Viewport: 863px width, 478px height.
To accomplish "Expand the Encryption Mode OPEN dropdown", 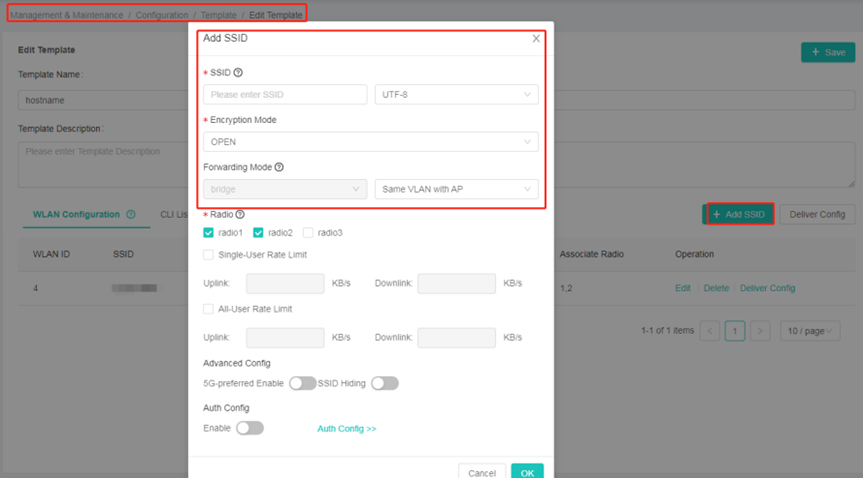I will coord(370,142).
